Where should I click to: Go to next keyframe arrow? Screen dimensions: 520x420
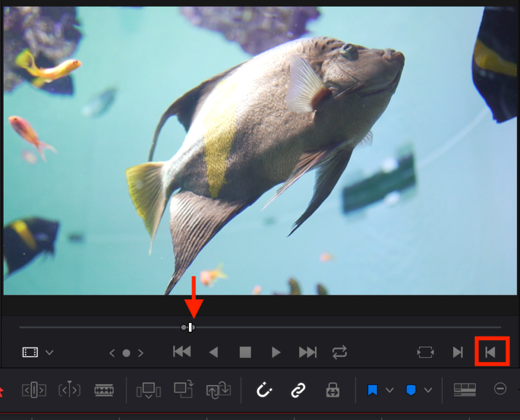141,353
